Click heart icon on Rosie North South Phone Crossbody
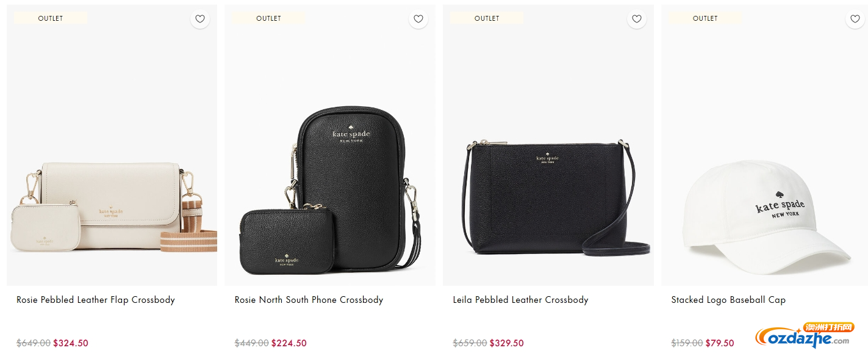Image resolution: width=868 pixels, height=356 pixels. (x=418, y=19)
